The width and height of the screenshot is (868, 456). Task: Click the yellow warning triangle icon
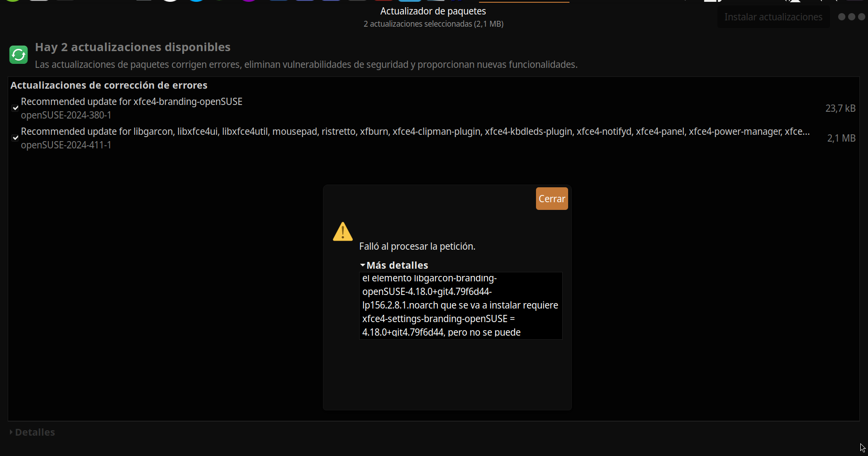click(x=343, y=232)
